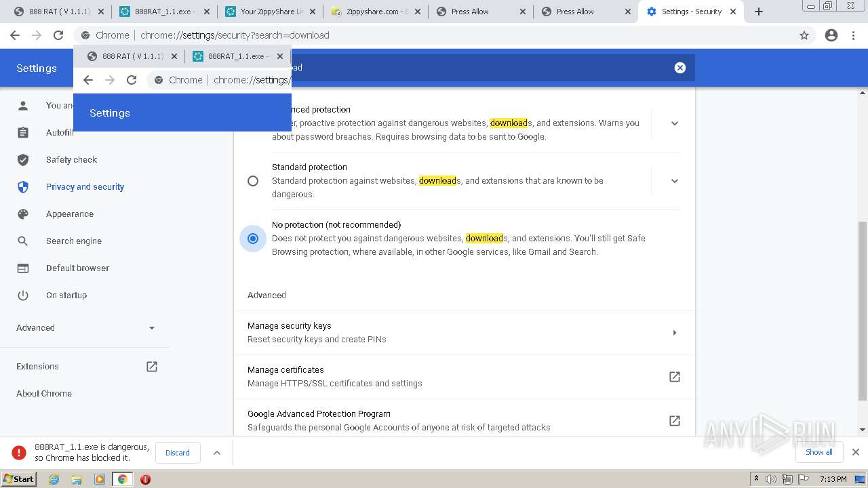The height and width of the screenshot is (488, 868).
Task: Open download item options chevron
Action: (x=217, y=453)
